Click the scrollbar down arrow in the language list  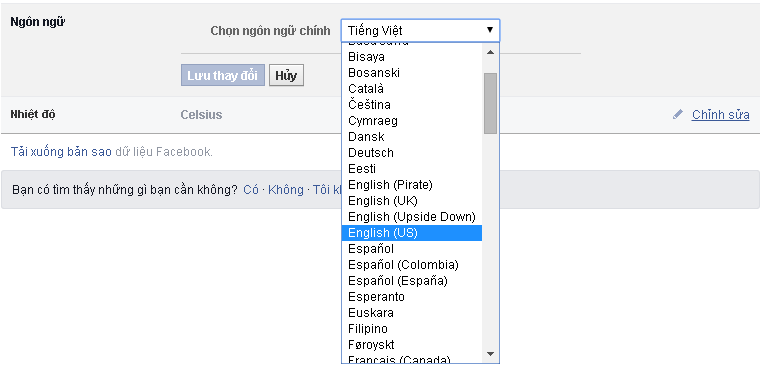coord(491,354)
